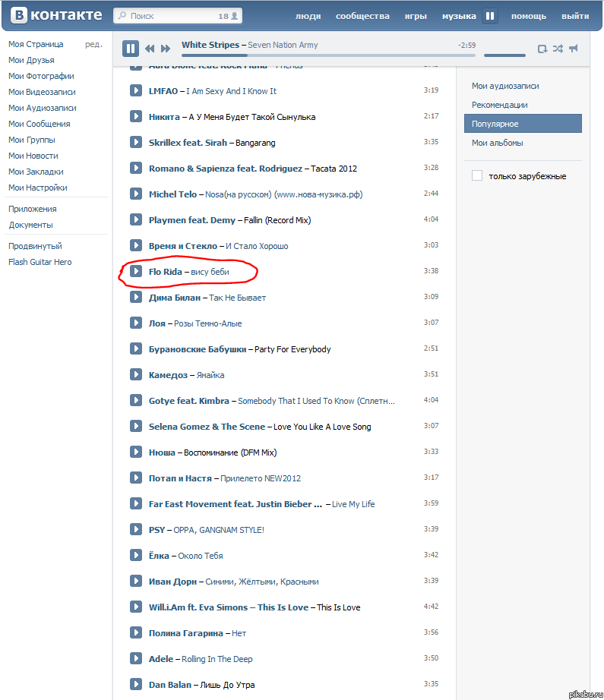The width and height of the screenshot is (604, 700).
Task: Toggle shuffle playback
Action: pos(558,49)
